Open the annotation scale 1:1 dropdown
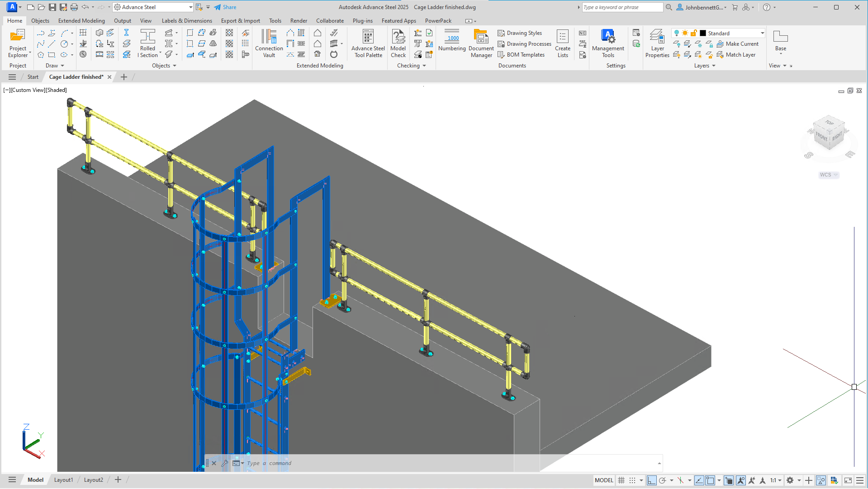Viewport: 868px width, 489px height. point(776,480)
